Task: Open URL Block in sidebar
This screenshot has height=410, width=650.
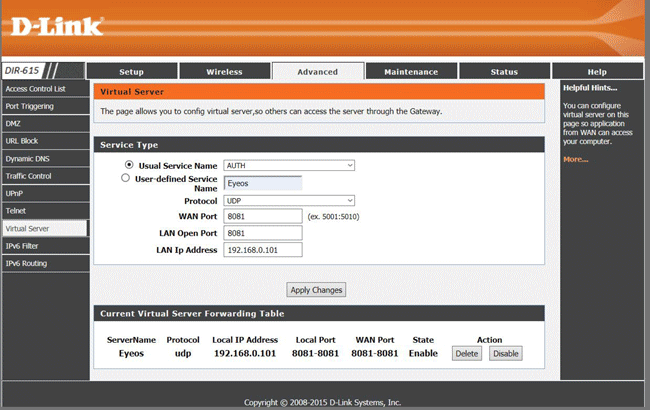Action: pyautogui.click(x=46, y=141)
